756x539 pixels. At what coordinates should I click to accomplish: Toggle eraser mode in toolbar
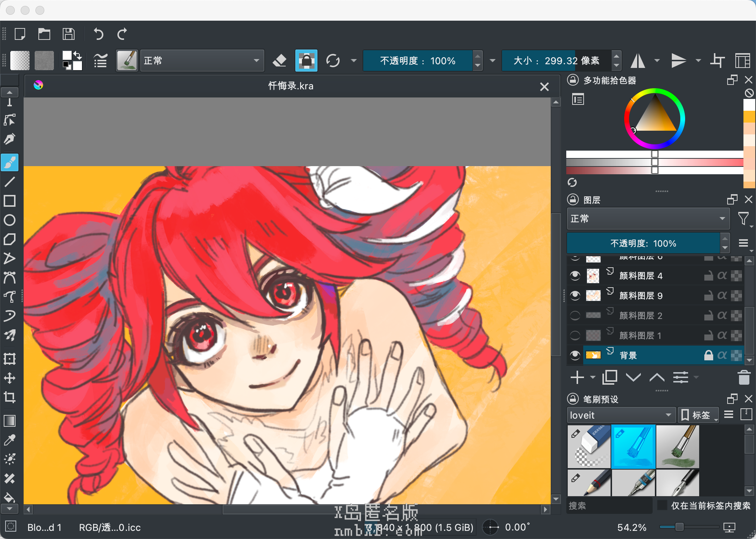(x=279, y=61)
